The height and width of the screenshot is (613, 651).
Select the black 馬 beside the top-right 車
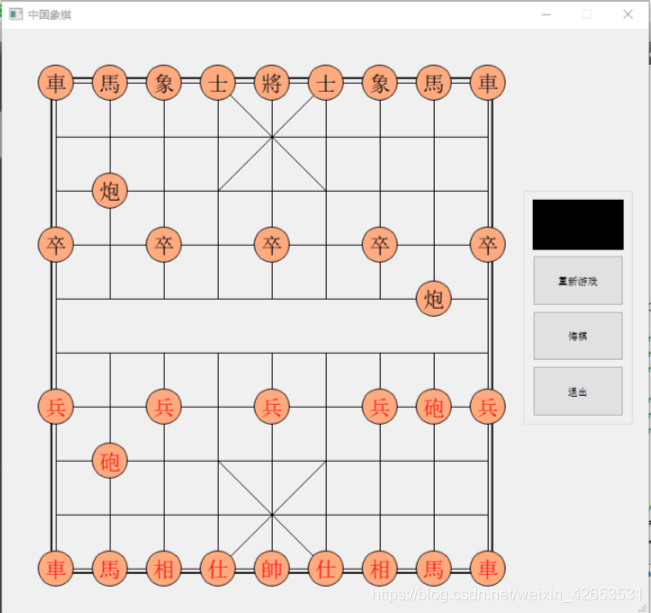pos(434,83)
